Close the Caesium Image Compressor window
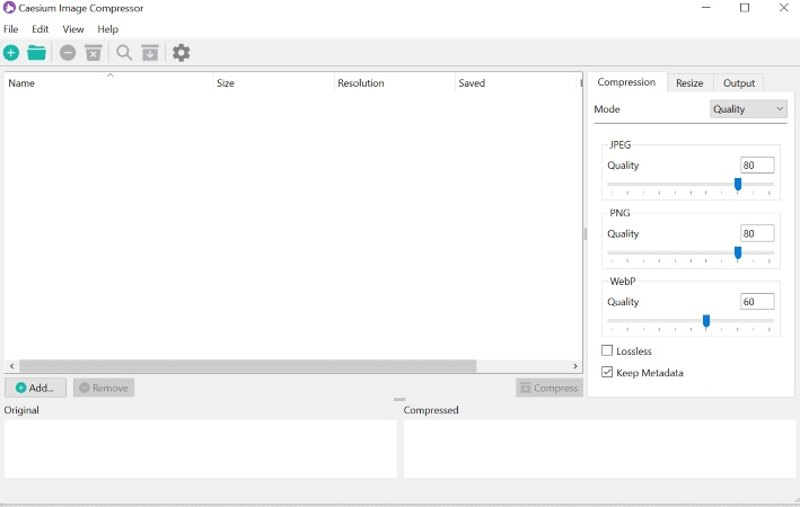 (x=784, y=8)
